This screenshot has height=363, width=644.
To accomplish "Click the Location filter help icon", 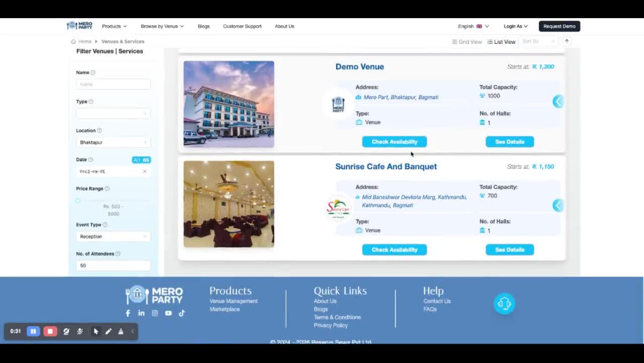I will tap(99, 130).
